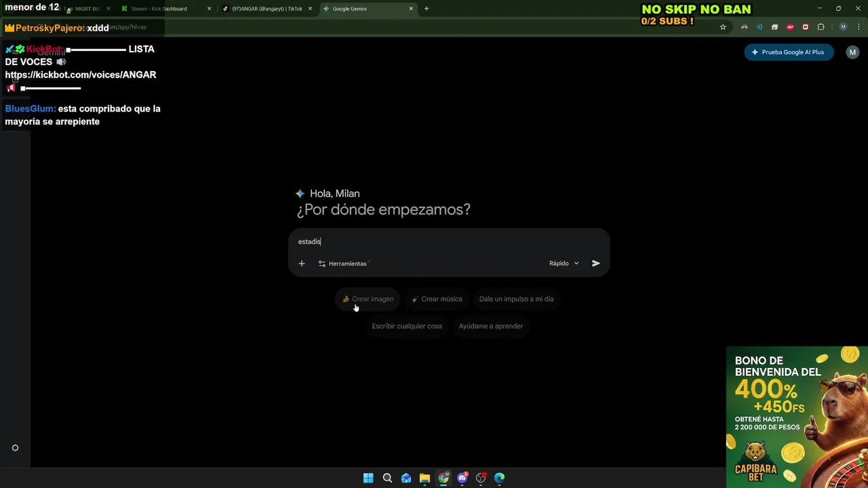Click the blue sound-wave extension icon

[759, 27]
